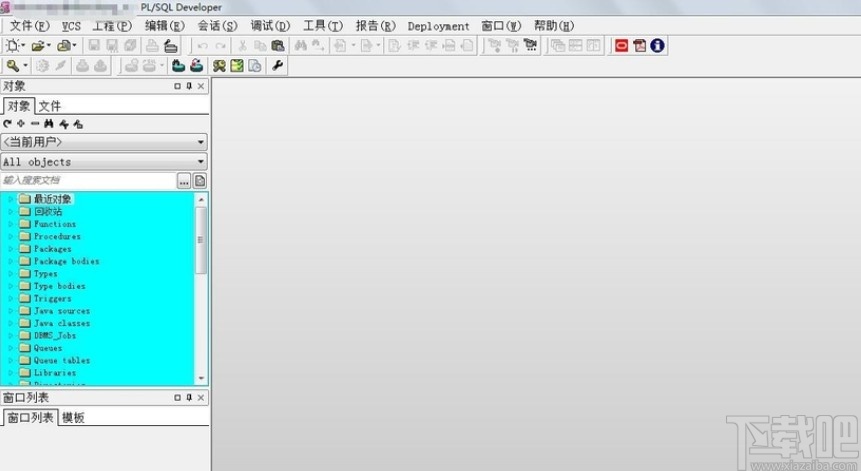Float the 对象 panel with square icon
861x471 pixels.
(x=177, y=86)
